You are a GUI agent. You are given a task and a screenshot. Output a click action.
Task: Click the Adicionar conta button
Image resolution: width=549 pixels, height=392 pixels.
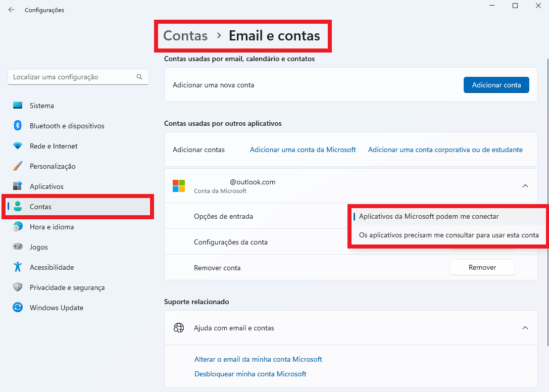(496, 85)
